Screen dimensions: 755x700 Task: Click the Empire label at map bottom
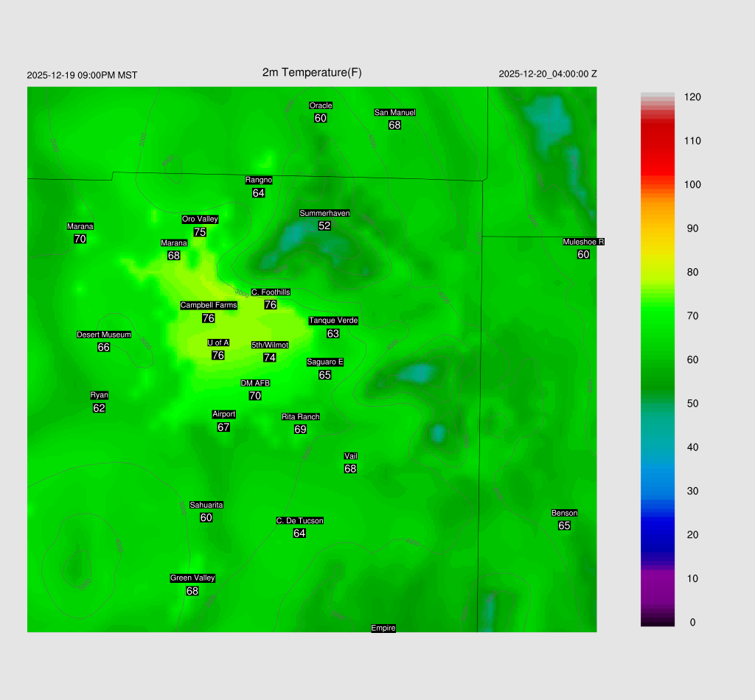[383, 628]
